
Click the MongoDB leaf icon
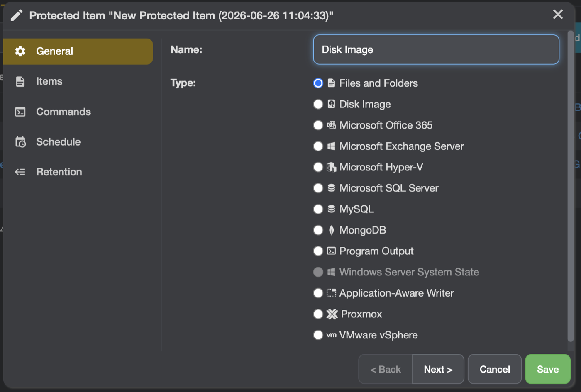[x=331, y=230]
